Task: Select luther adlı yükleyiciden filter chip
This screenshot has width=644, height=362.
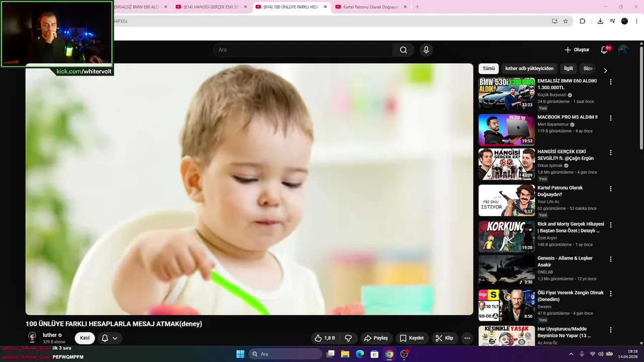Action: 529,68
